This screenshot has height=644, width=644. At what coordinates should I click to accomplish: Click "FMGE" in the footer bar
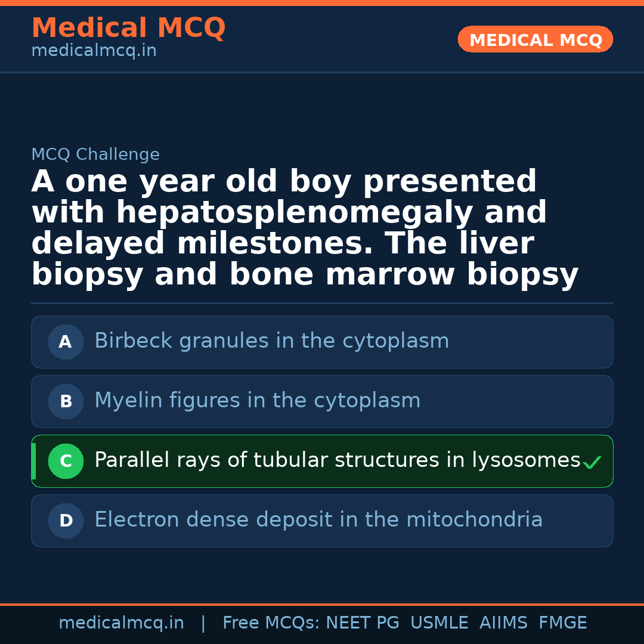tap(562, 623)
